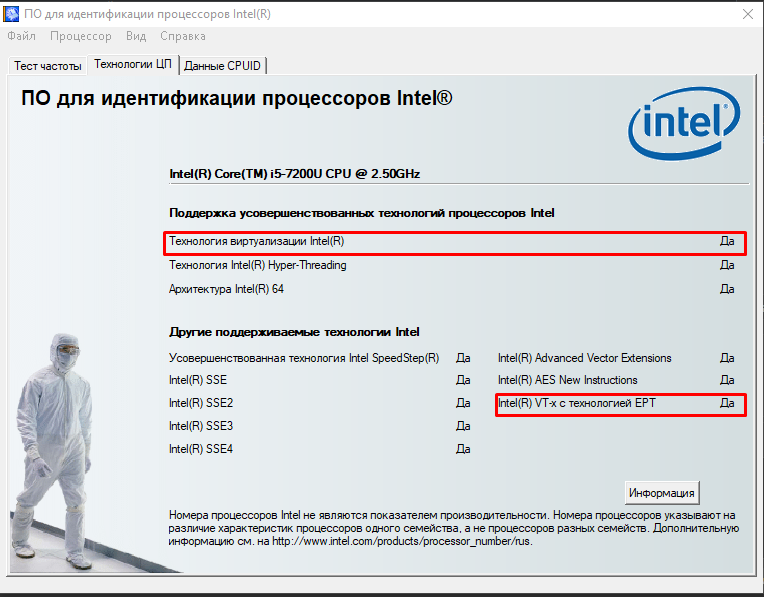Viewport: 764px width, 597px height.
Task: Click the Технология виртуализации Intel(R) row label
Action: click(256, 241)
